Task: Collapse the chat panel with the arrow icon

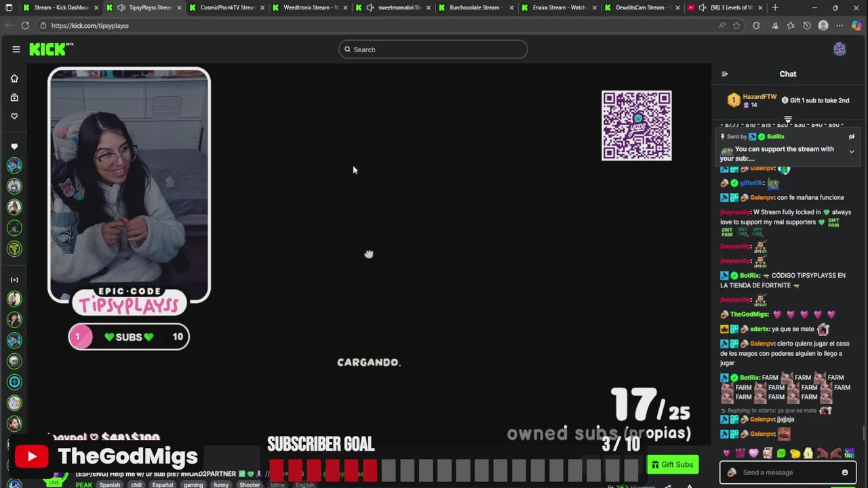Action: coord(724,74)
